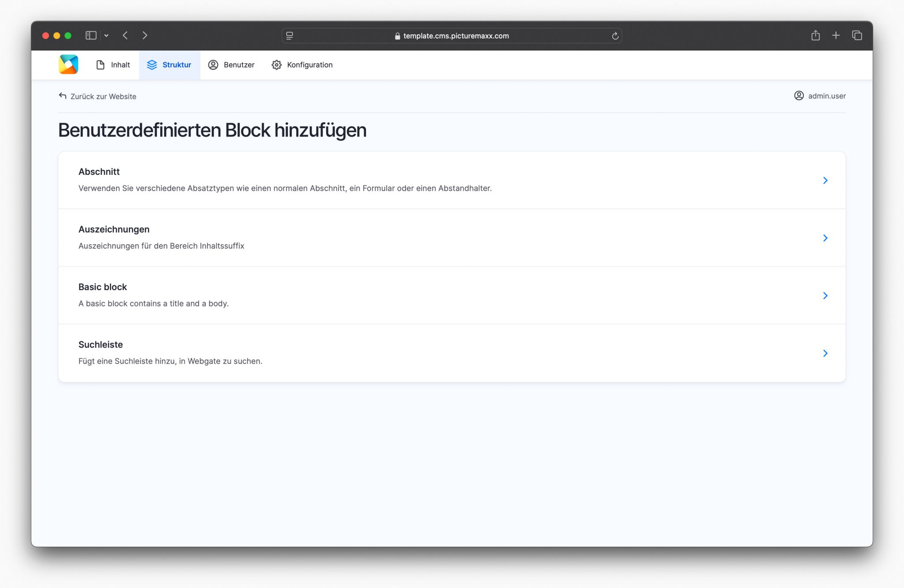This screenshot has height=588, width=904.
Task: Click the picturemaxx CMS logo
Action: tap(68, 64)
